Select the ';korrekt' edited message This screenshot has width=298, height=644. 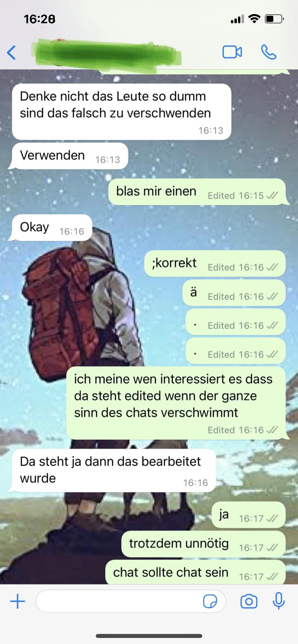click(215, 264)
